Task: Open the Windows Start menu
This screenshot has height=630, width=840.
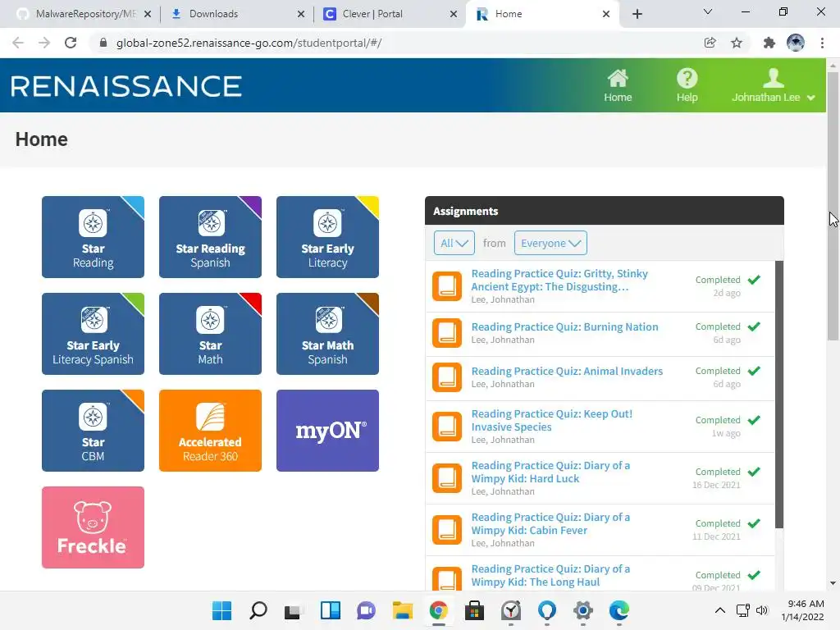Action: [221, 610]
